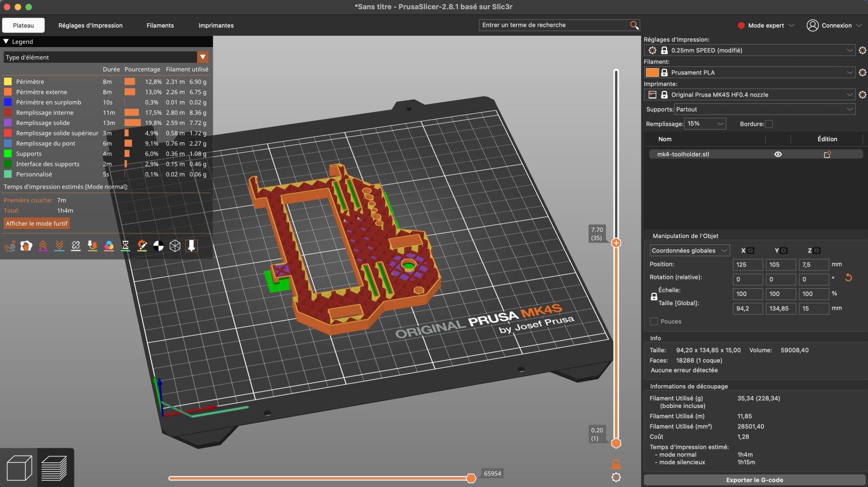Toggle print pauses hourglass icon
The width and height of the screenshot is (868, 487).
point(126,246)
